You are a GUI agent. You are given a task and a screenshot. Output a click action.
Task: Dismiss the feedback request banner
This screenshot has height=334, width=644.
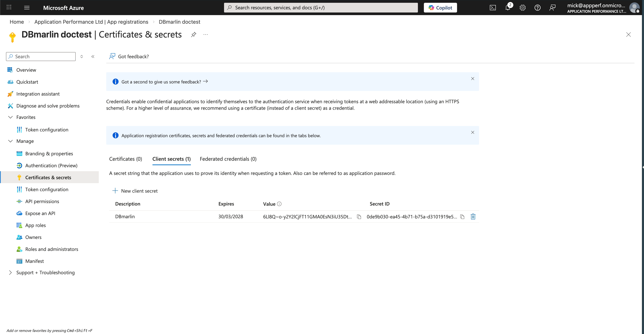click(x=473, y=79)
